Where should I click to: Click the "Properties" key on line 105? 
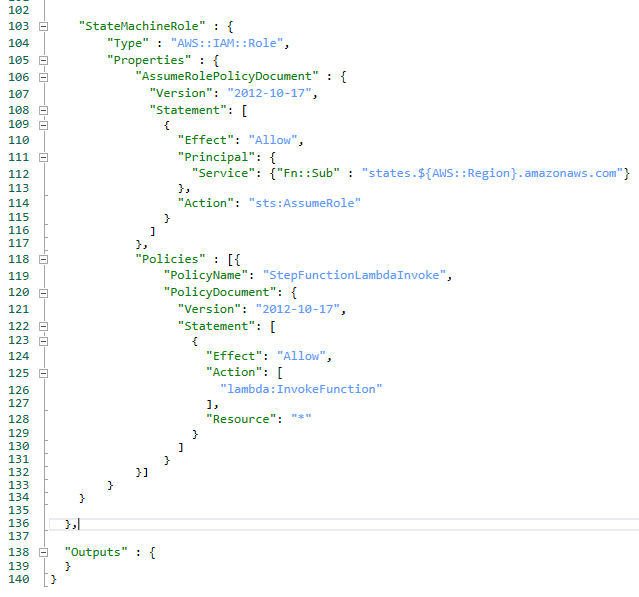pyautogui.click(x=149, y=60)
